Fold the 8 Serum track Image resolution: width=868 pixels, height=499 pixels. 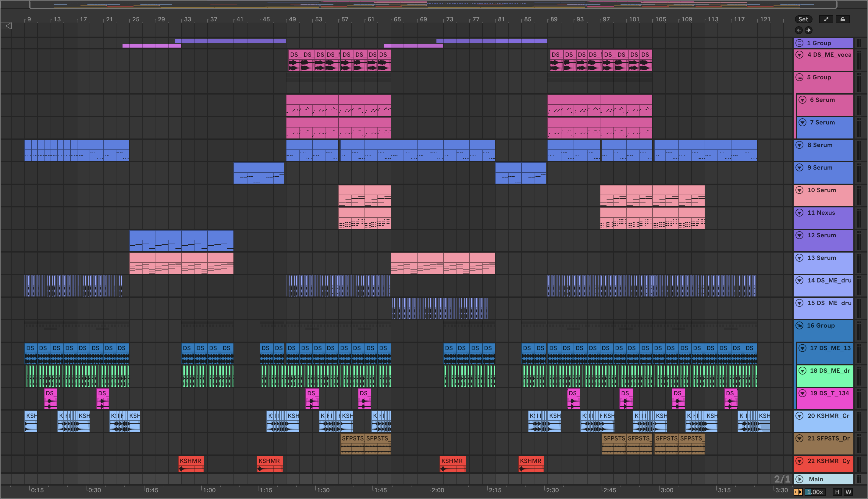pos(799,145)
